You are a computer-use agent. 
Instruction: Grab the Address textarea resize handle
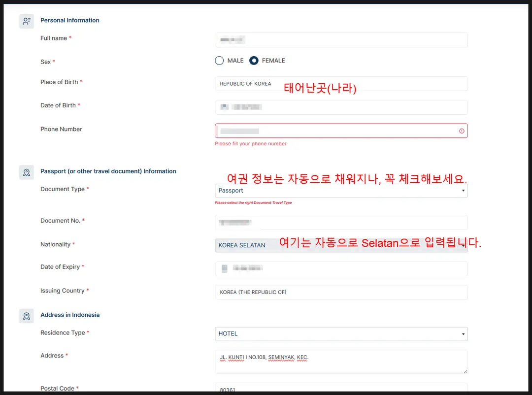465,371
